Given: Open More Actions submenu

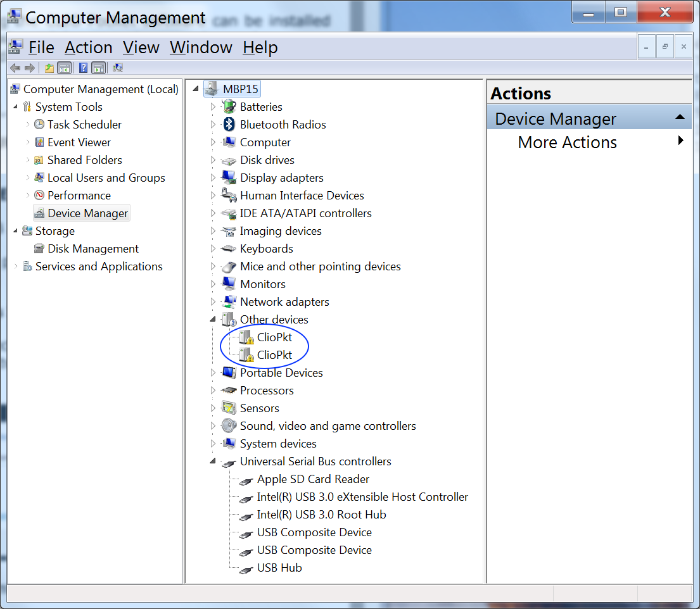Looking at the screenshot, I should tap(589, 142).
